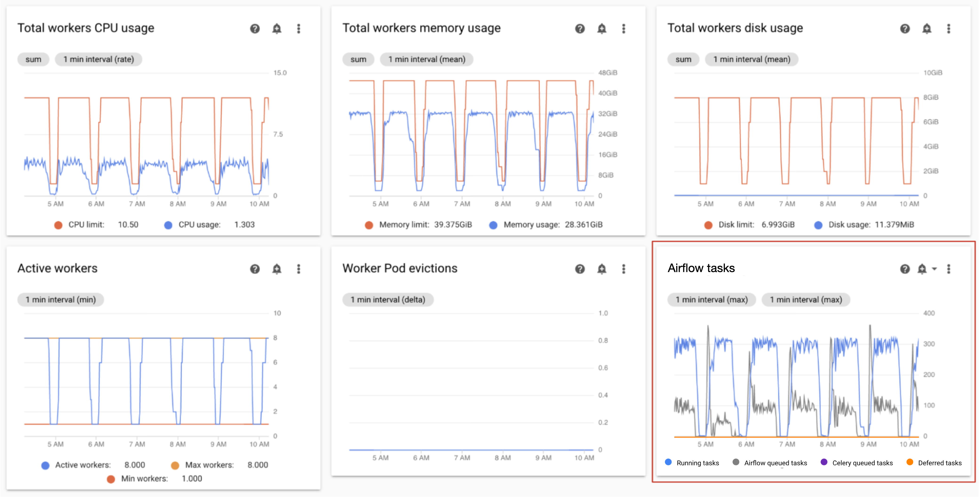Viewport: 980px width, 498px height.
Task: Click alert bell on Active workers chart
Action: [x=277, y=269]
